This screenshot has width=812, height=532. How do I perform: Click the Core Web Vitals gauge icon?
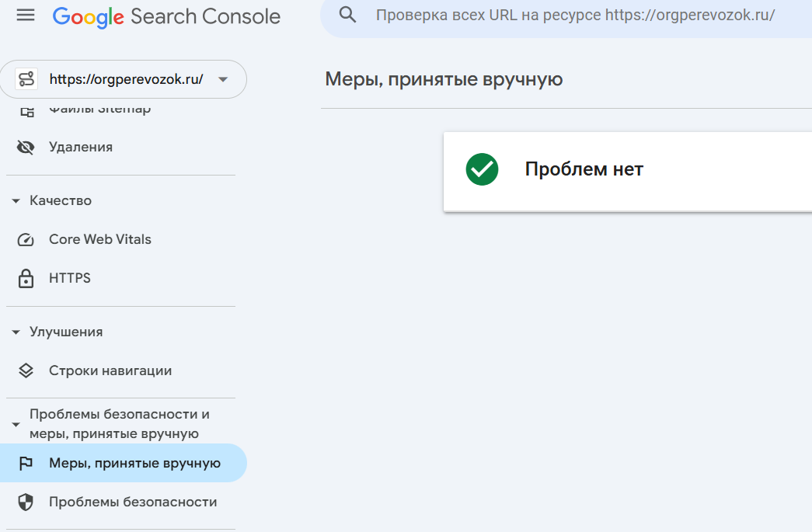(26, 239)
